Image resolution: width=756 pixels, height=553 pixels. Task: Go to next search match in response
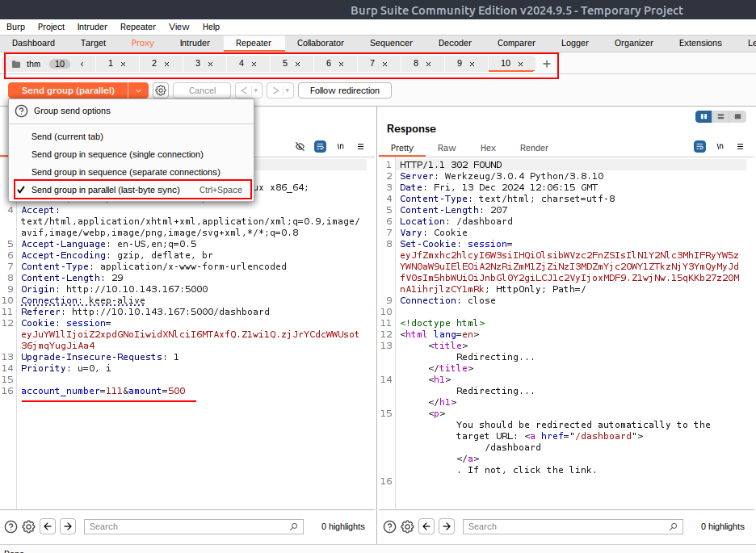coord(447,526)
